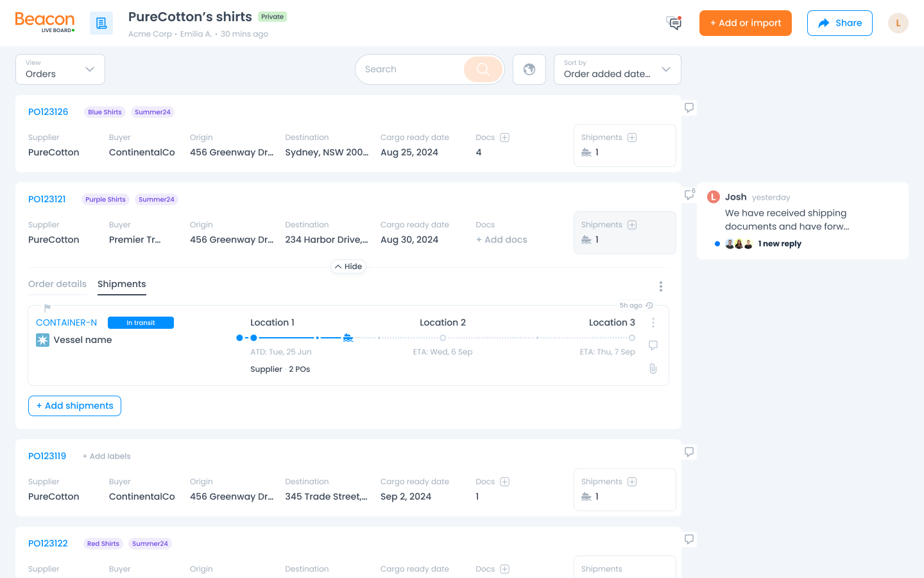
Task: Open the comment icon on CONTAINER-N shipment
Action: pyautogui.click(x=653, y=346)
